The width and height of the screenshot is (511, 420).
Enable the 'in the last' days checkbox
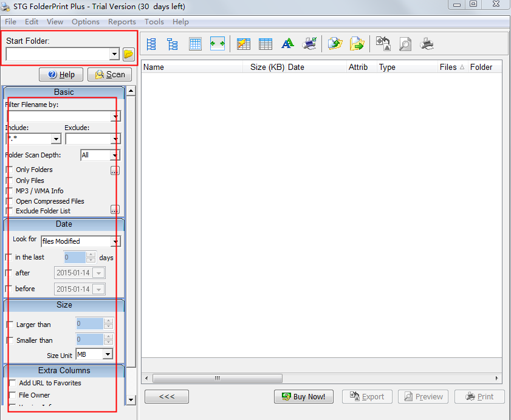click(9, 257)
